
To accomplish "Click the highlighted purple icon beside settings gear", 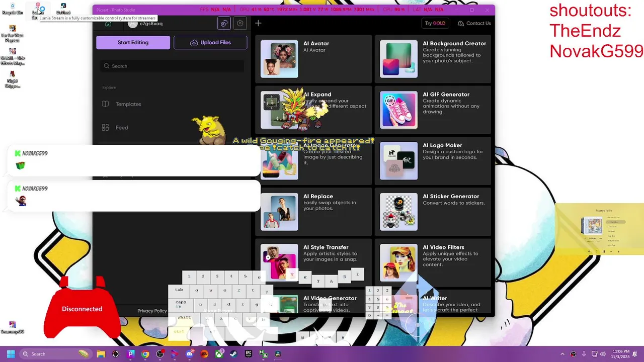I will pyautogui.click(x=224, y=23).
